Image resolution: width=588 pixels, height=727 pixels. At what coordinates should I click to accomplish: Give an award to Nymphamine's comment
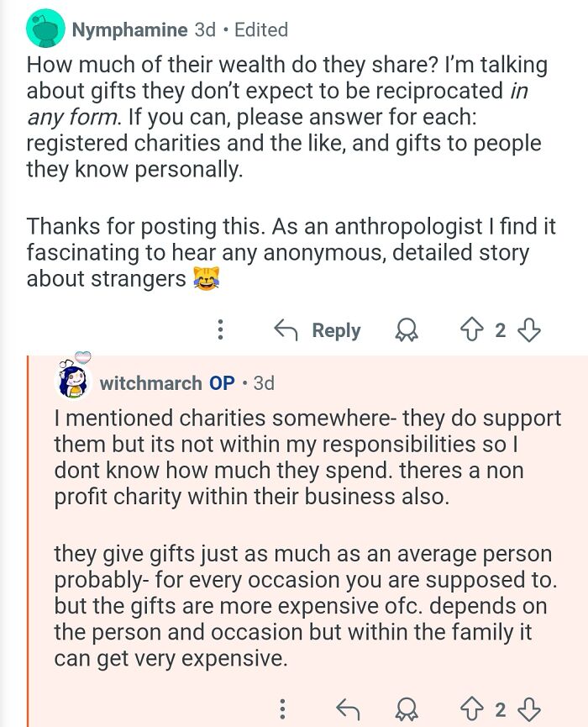(406, 330)
